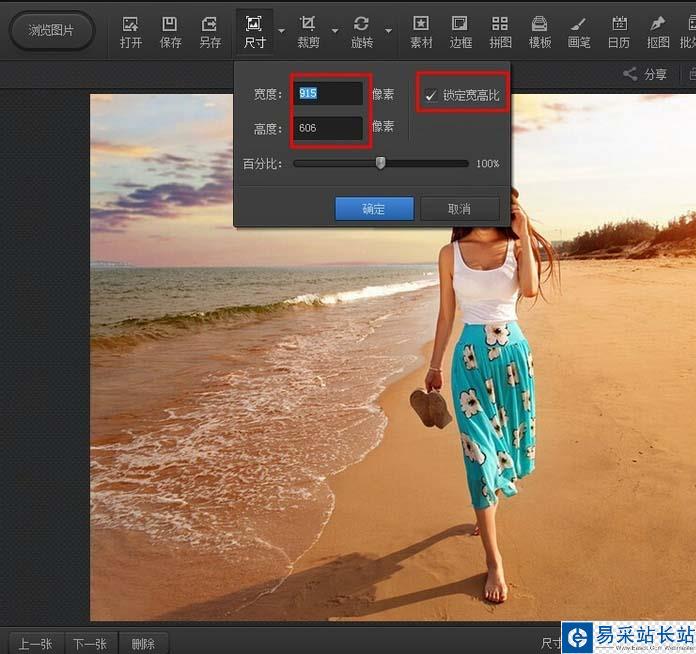Image resolution: width=696 pixels, height=654 pixels.
Task: Click the 保存 (Save) icon
Action: [170, 31]
